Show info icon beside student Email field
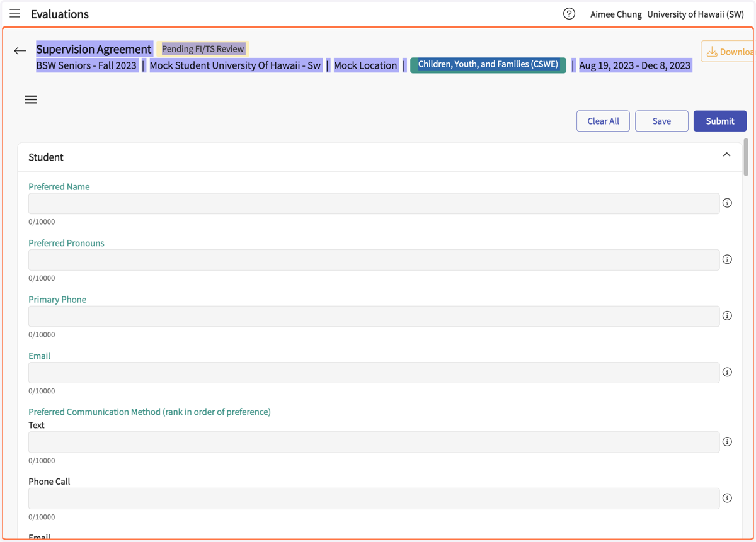 point(727,372)
